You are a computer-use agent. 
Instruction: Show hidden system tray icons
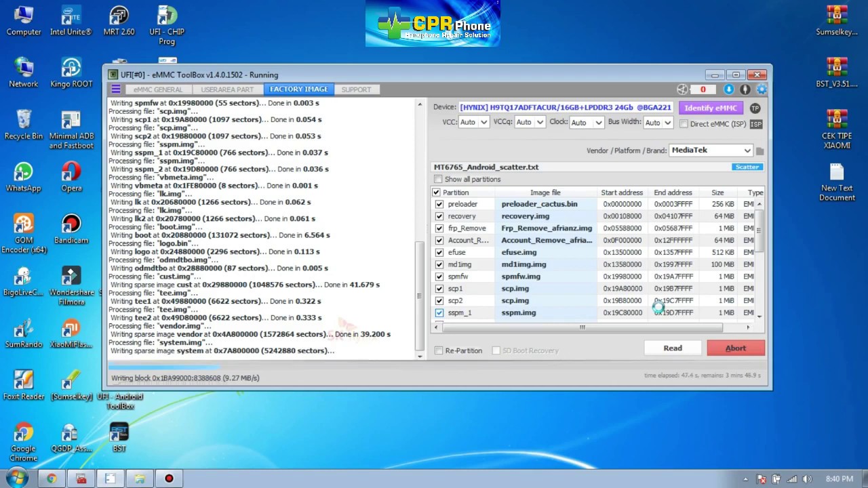[x=746, y=479]
